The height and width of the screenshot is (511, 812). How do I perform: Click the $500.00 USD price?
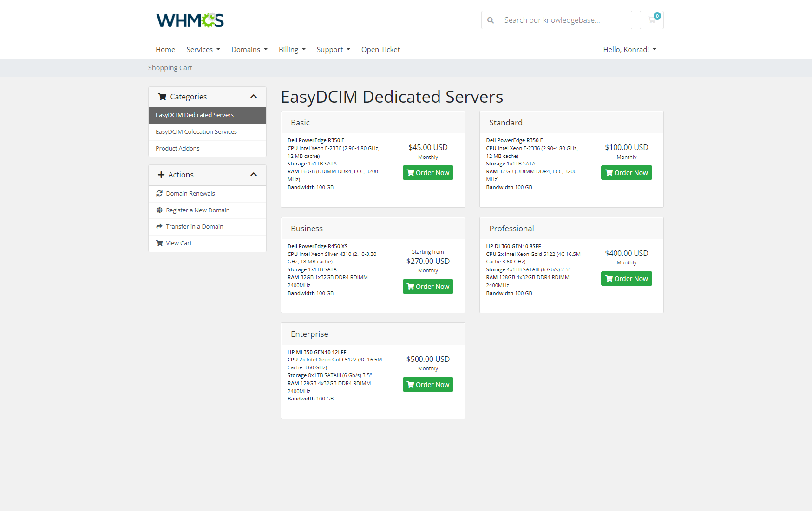point(428,359)
